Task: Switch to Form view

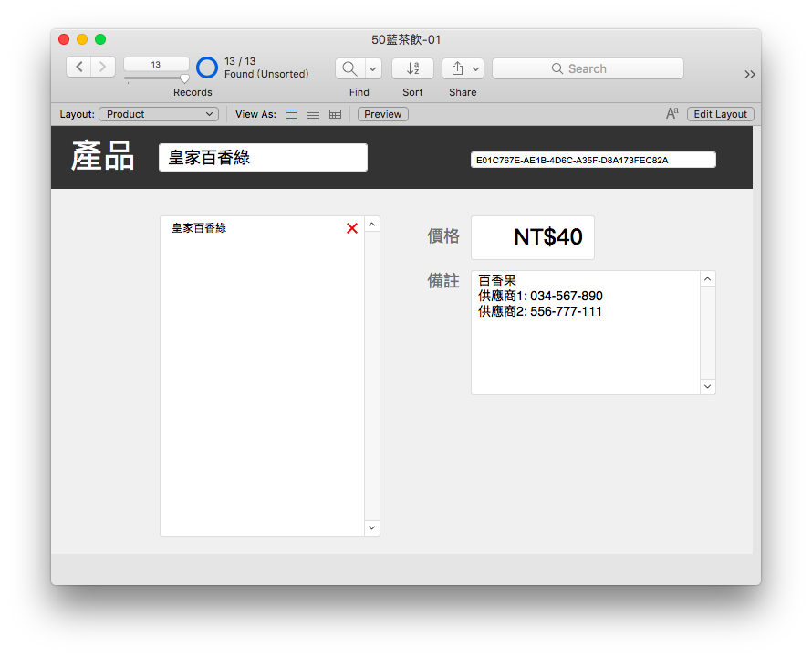Action: click(292, 114)
